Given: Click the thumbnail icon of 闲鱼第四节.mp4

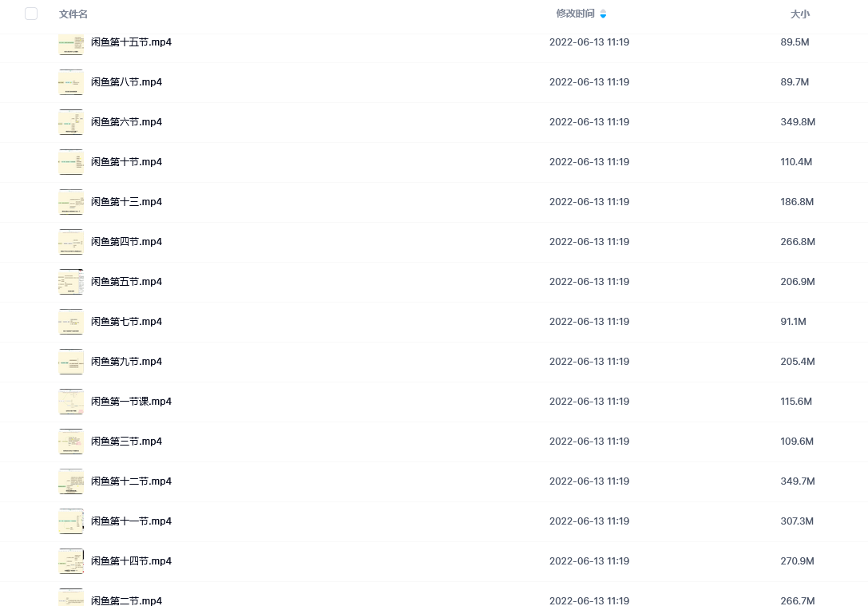Looking at the screenshot, I should point(71,242).
